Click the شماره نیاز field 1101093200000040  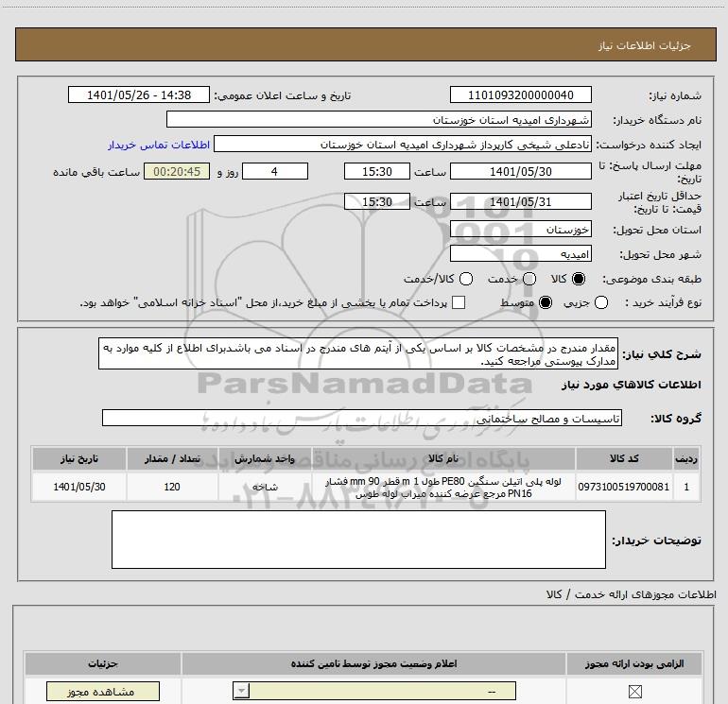click(x=520, y=95)
